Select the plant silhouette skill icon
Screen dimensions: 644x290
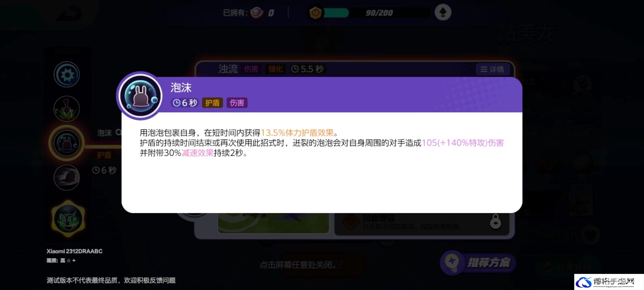[67, 109]
